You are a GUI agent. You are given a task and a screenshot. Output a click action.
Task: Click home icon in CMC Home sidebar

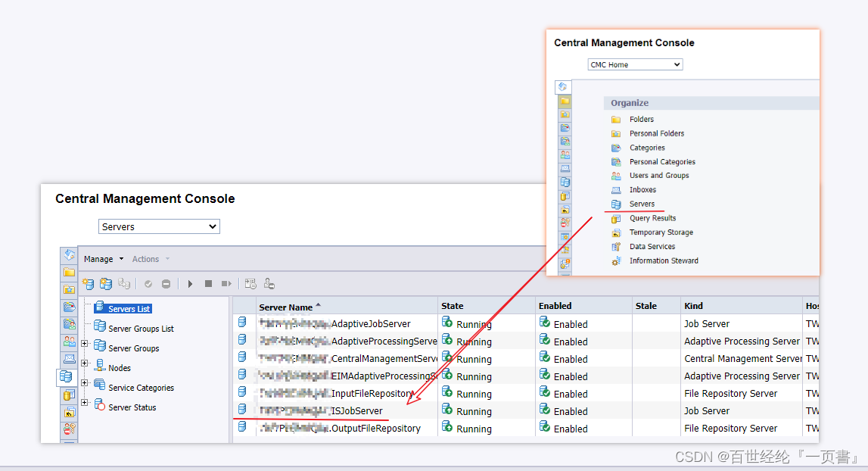562,86
